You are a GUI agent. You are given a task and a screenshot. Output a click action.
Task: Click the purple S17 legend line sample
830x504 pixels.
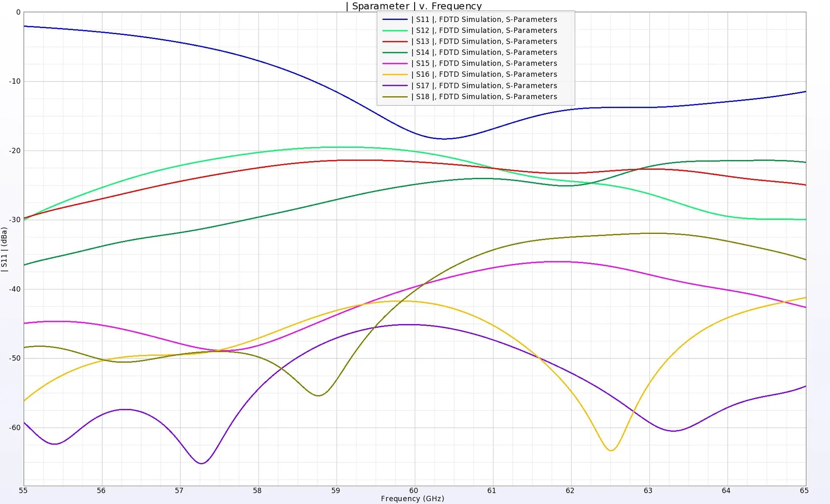coord(394,85)
